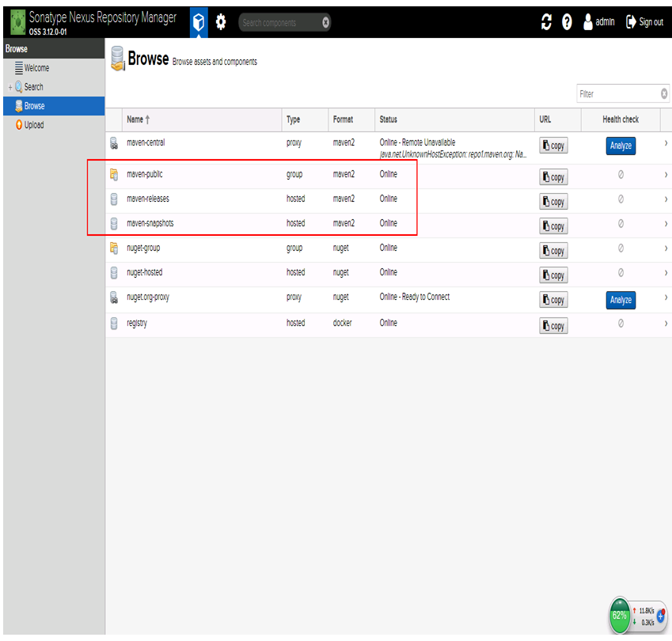Click health check disabled icon for registry
Image resolution: width=672 pixels, height=641 pixels.
[x=621, y=323]
